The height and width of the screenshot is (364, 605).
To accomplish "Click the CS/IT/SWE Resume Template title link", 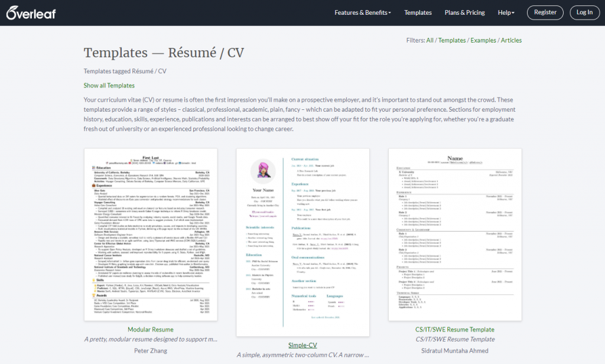I will pos(455,329).
